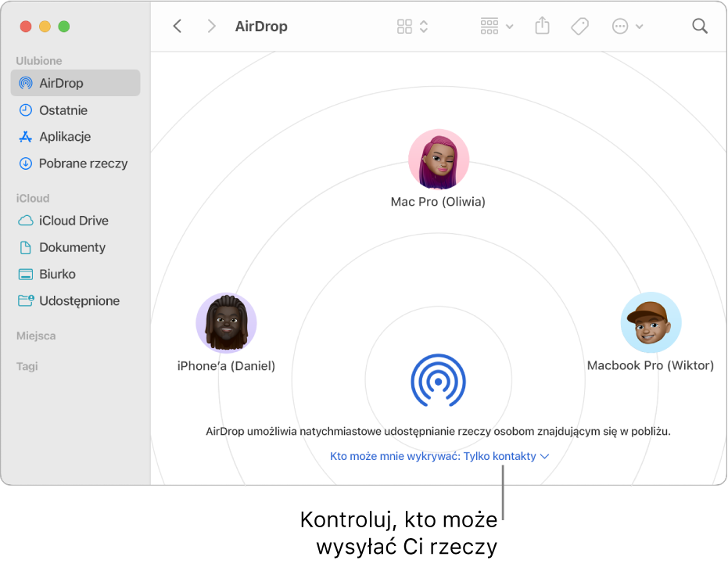Viewport: 728px width, 564px height.
Task: Click the Tags toolbar icon
Action: tap(579, 26)
